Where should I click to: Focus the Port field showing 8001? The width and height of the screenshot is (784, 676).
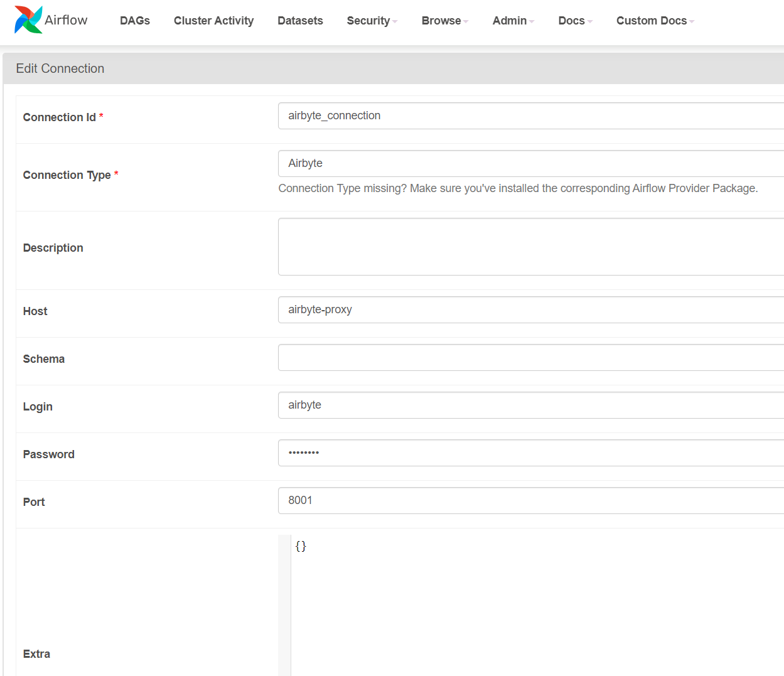pyautogui.click(x=531, y=501)
